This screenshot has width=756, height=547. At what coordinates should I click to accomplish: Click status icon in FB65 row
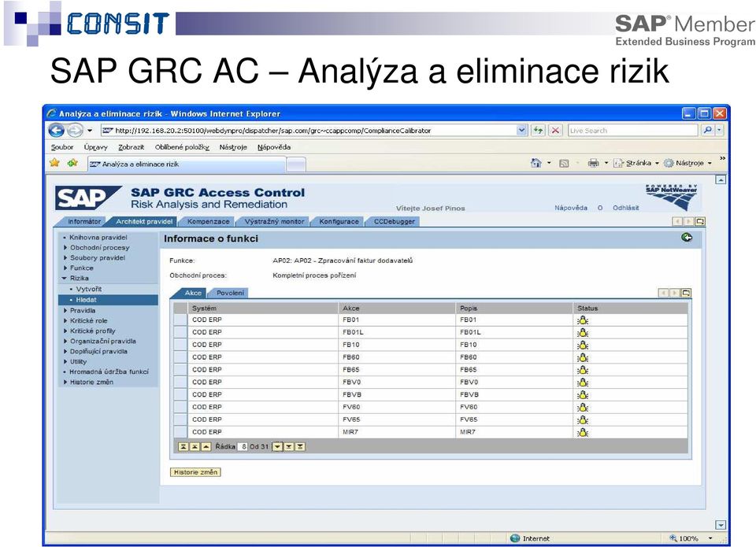tap(583, 370)
